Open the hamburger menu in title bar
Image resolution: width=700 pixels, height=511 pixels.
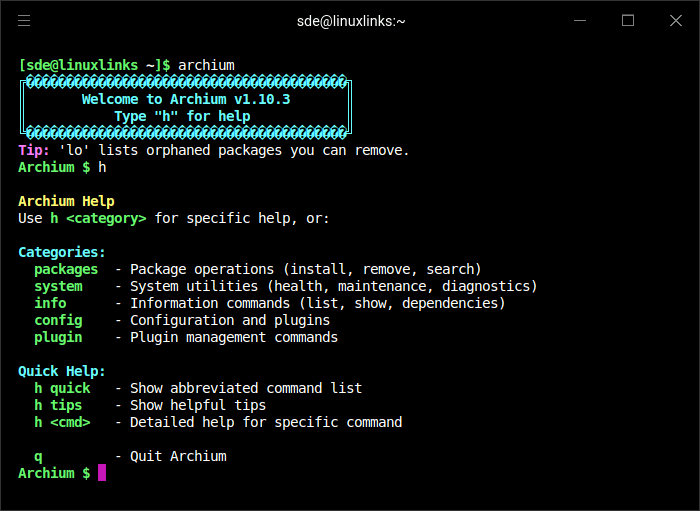coord(24,20)
